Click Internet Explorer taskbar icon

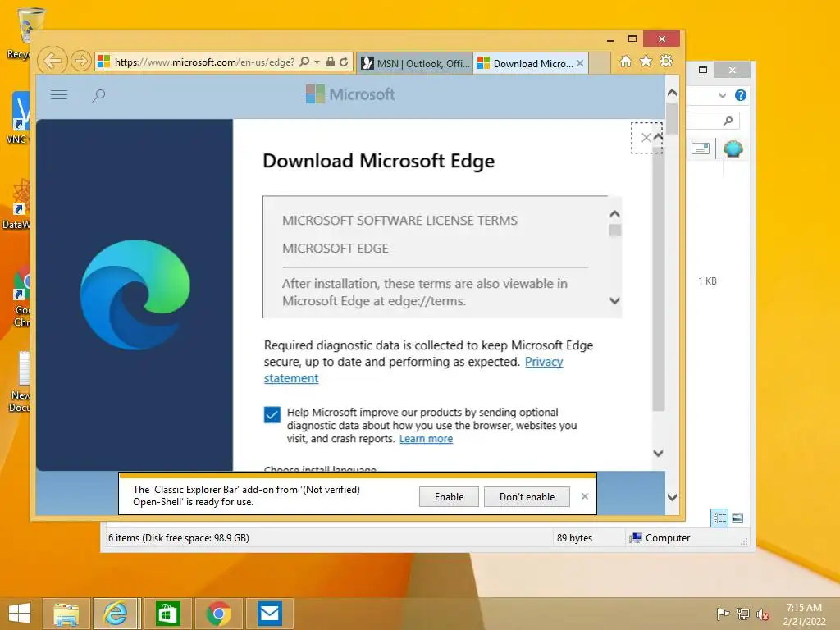click(116, 614)
